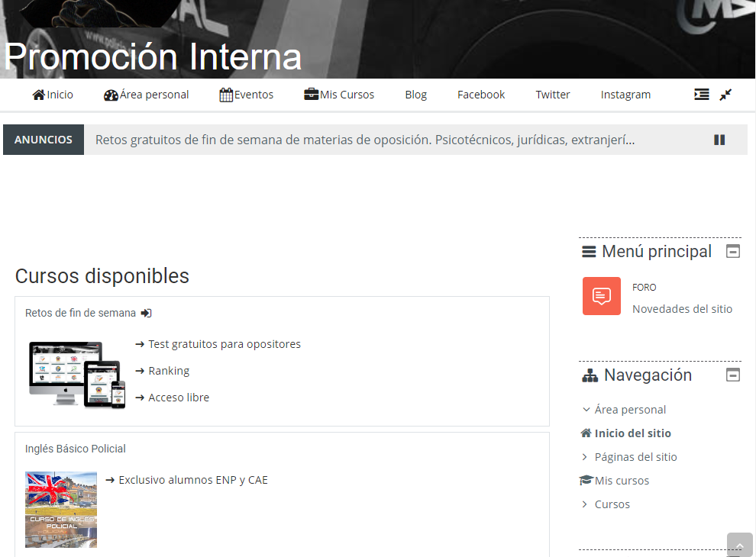
Task: Open Área personal dashboard icon
Action: pyautogui.click(x=111, y=95)
